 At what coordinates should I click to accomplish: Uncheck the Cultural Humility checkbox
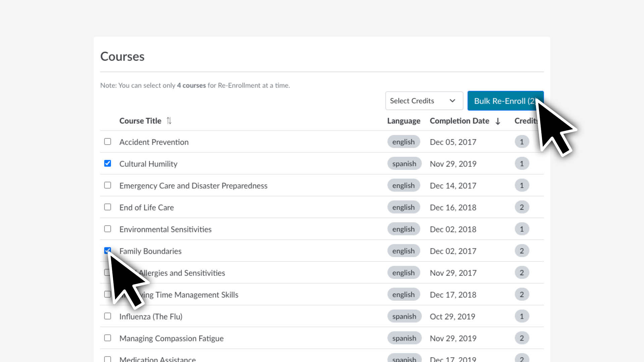[107, 163]
